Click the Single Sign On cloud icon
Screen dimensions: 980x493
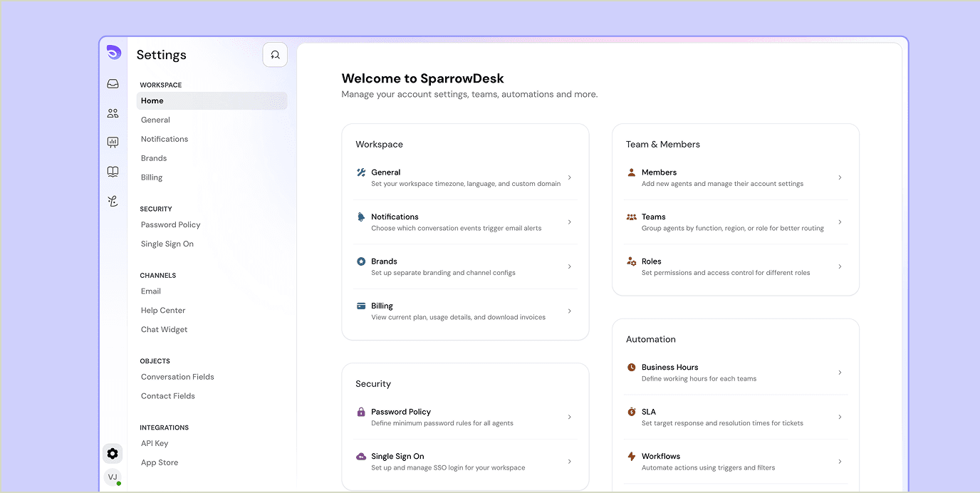361,456
